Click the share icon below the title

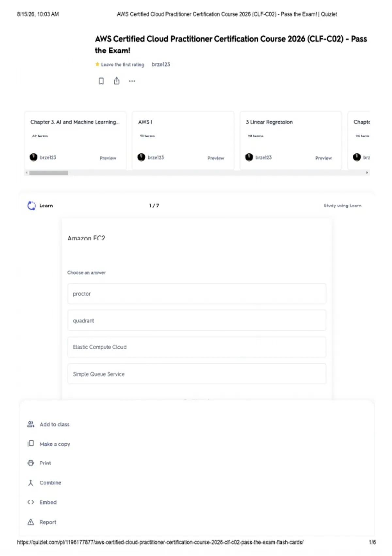117,81
